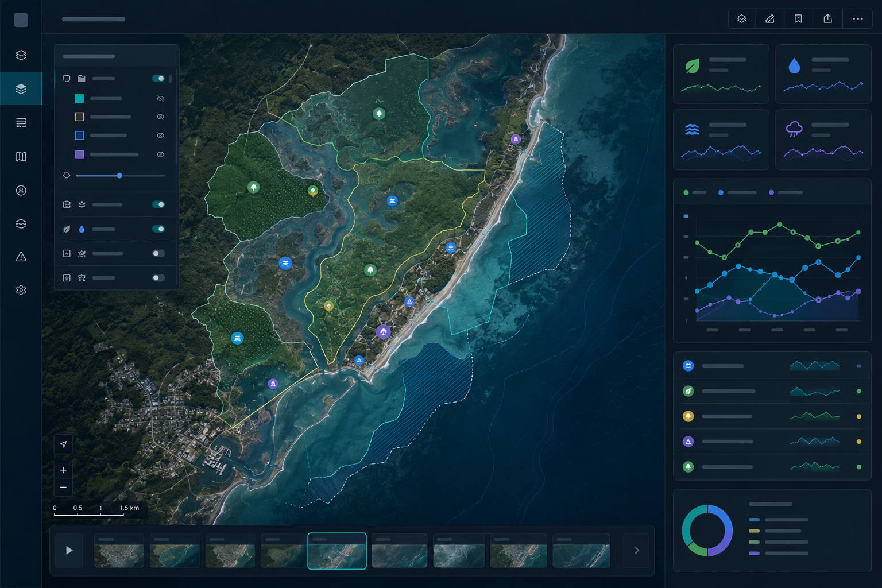The width and height of the screenshot is (882, 588).
Task: Open the alert triangle icon in sidebar
Action: [21, 257]
